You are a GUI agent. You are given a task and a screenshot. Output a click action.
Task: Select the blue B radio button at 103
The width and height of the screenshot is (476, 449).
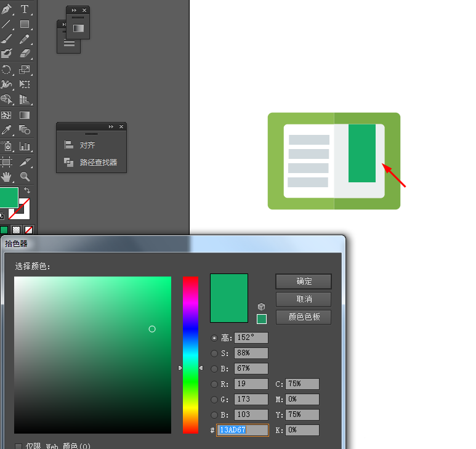214,415
